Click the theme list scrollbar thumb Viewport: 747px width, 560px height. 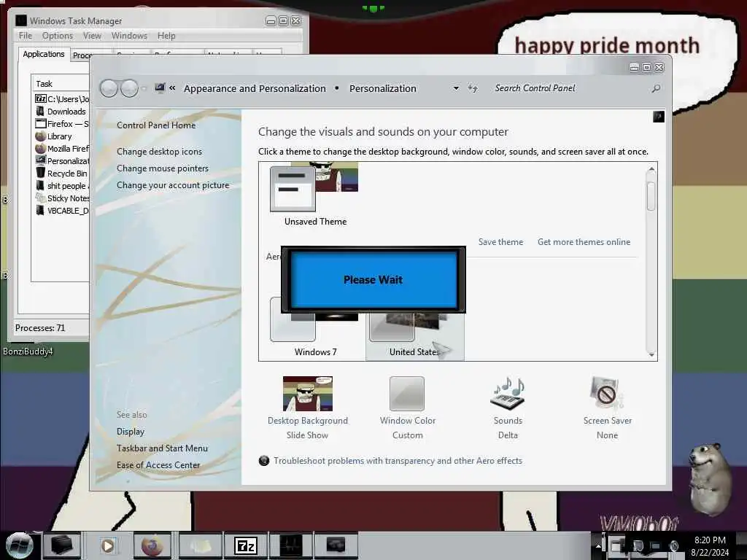pyautogui.click(x=651, y=195)
